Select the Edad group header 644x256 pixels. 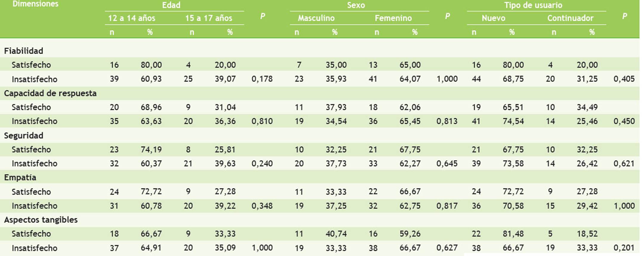(171, 5)
